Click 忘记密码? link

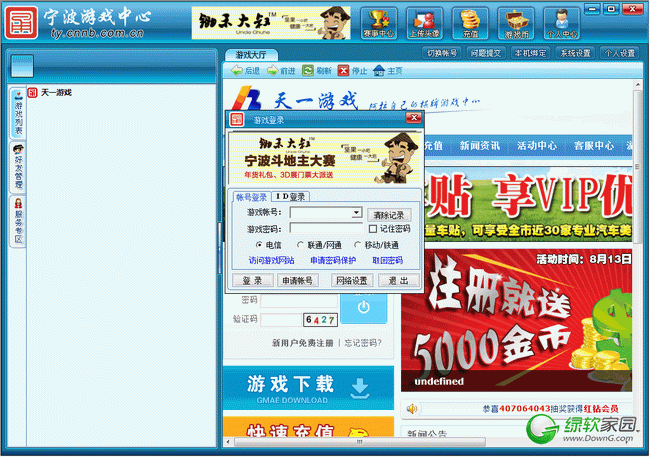(x=363, y=343)
